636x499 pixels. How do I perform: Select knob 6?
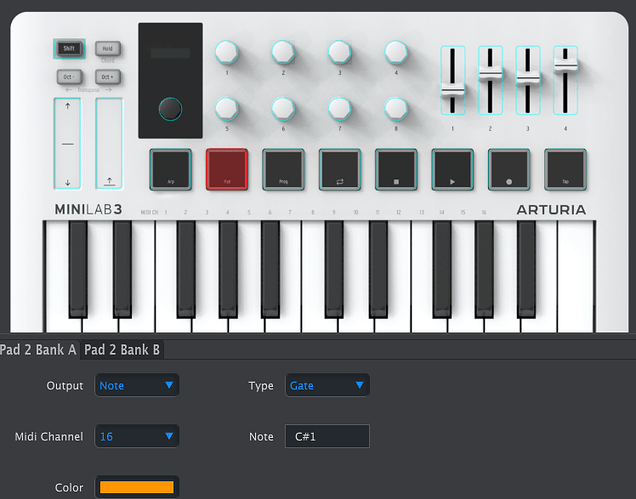pos(283,109)
